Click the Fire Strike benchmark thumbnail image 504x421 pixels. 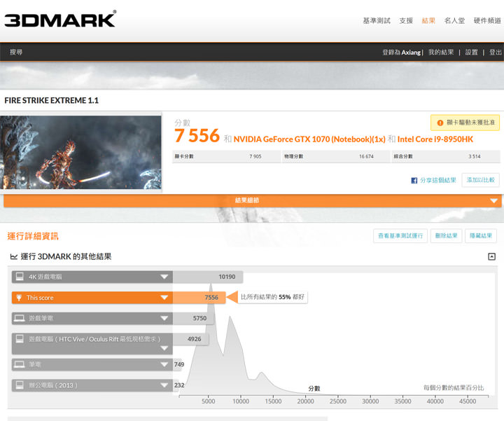pos(81,152)
